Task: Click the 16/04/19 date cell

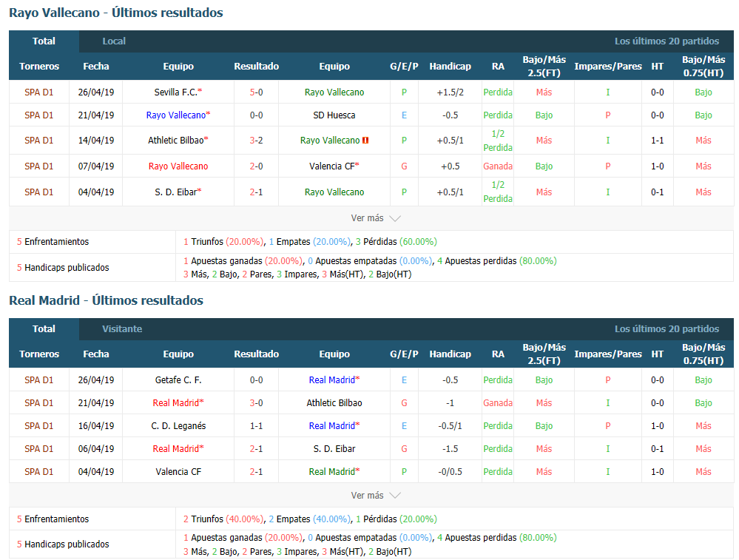Action: [x=96, y=425]
